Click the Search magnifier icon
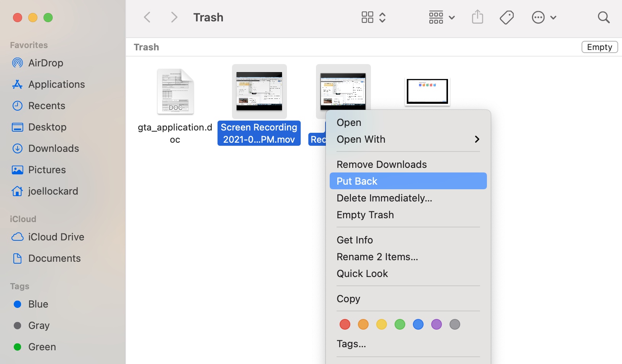Screen dimensions: 622x364 pyautogui.click(x=604, y=17)
